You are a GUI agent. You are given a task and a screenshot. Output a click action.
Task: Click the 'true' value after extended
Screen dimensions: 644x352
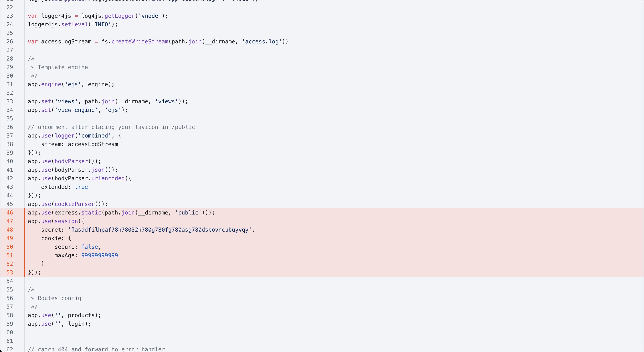(81, 187)
